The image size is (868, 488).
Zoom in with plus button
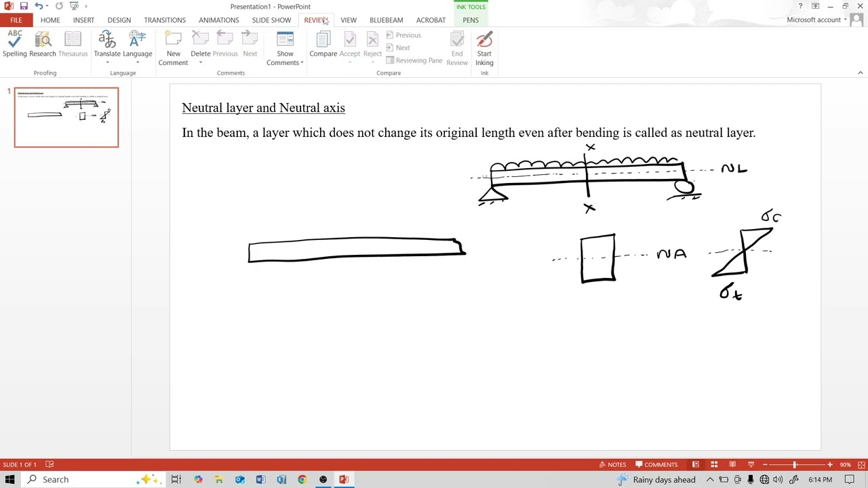pyautogui.click(x=829, y=464)
